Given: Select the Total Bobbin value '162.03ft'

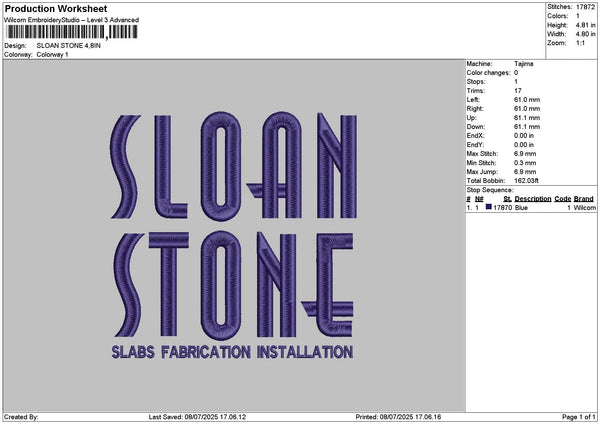Looking at the screenshot, I should coord(526,181).
